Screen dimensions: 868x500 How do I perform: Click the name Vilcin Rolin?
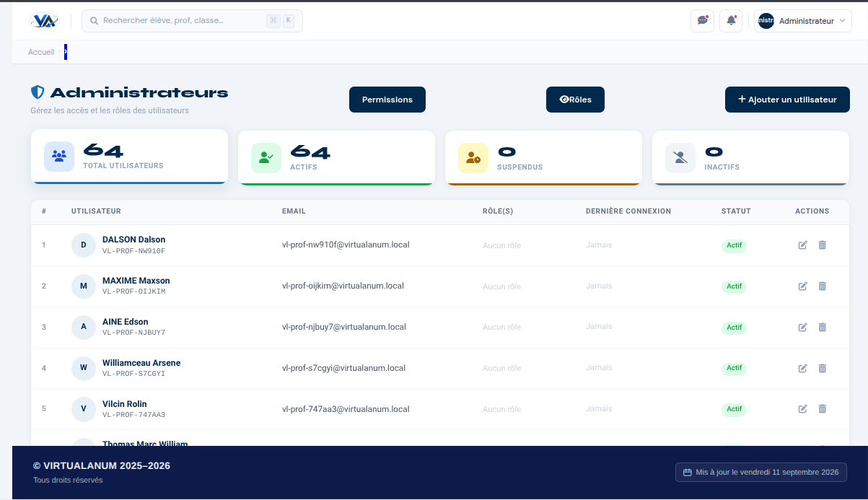[x=125, y=404]
